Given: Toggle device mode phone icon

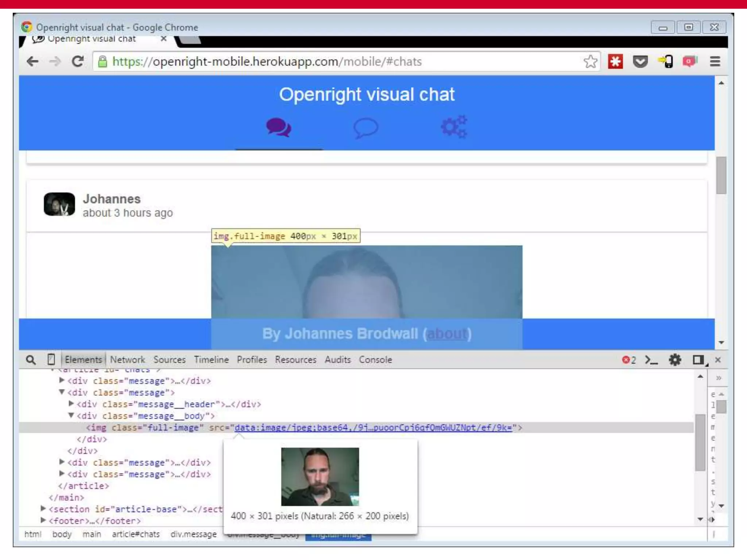Looking at the screenshot, I should point(51,359).
